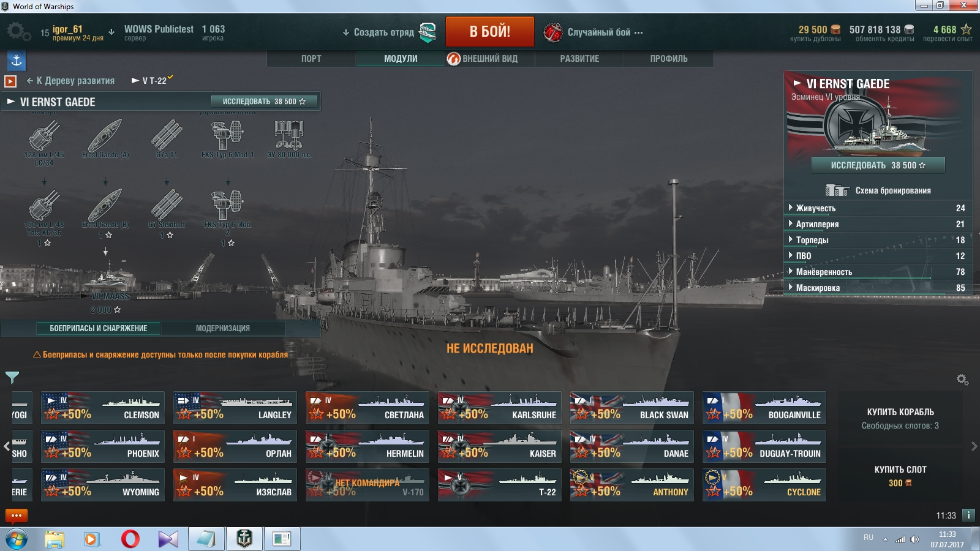Viewport: 980px width, 551px height.
Task: Click the V T-22 previous ship link
Action: point(152,80)
